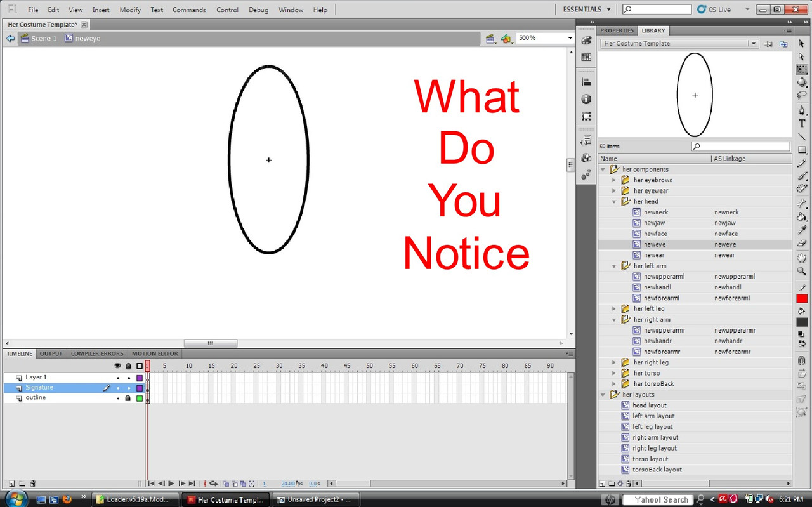Go back using the breadcrumb back arrow
This screenshot has width=812, height=507.
[x=10, y=38]
